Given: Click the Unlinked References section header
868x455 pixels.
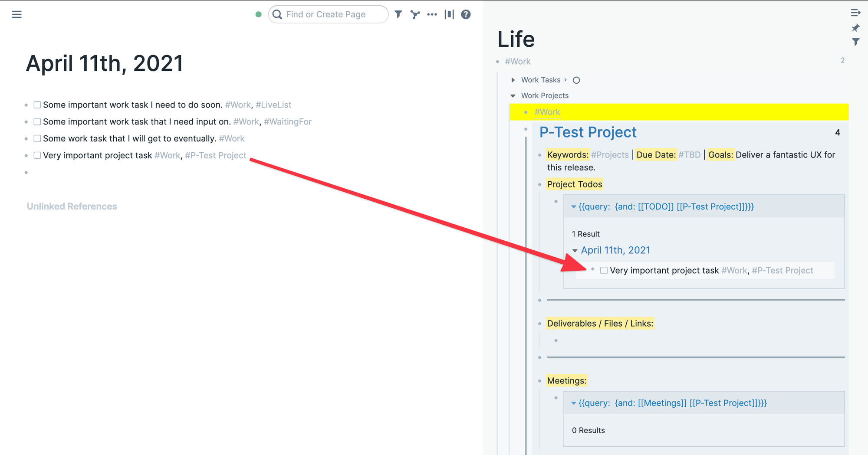Looking at the screenshot, I should pyautogui.click(x=71, y=206).
